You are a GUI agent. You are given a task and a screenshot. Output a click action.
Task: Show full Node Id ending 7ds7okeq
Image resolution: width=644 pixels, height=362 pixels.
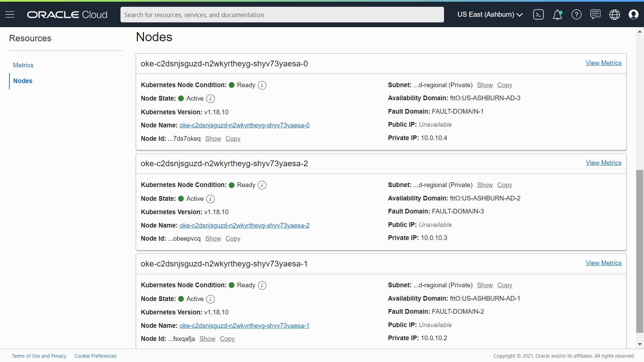[213, 138]
